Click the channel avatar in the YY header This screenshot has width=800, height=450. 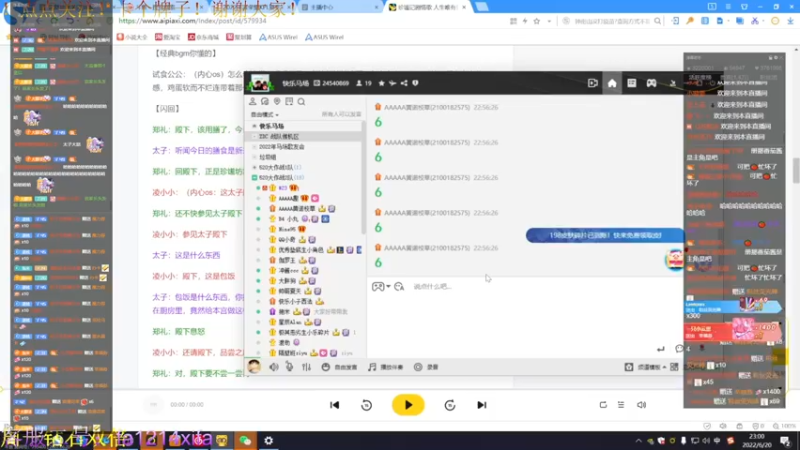point(260,83)
